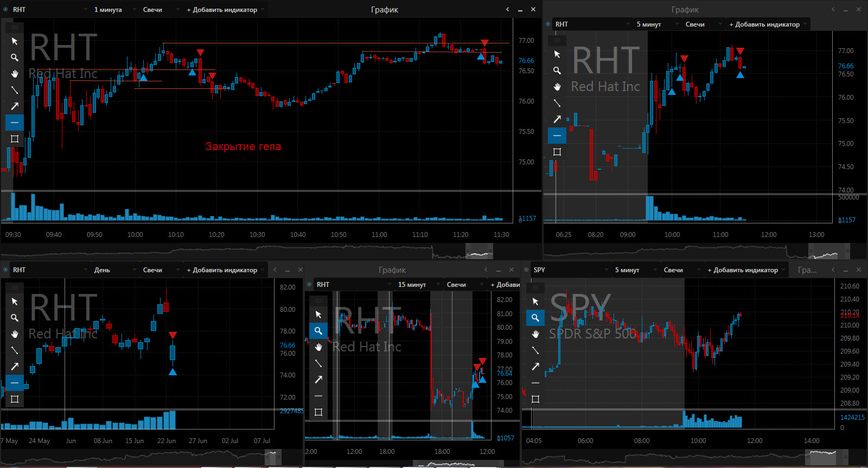This screenshot has width=868, height=468.
Task: Open the 'День' interval dropdown
Action: pyautogui.click(x=114, y=270)
